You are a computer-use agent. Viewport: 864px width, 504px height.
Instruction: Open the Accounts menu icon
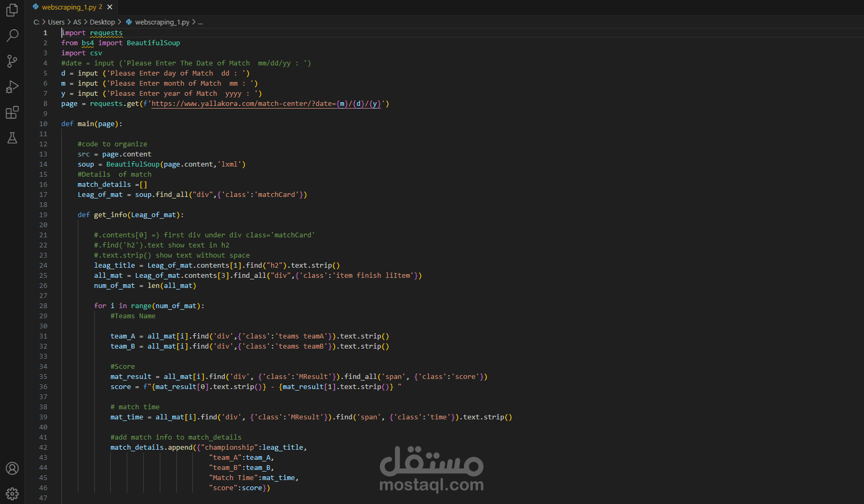point(12,468)
